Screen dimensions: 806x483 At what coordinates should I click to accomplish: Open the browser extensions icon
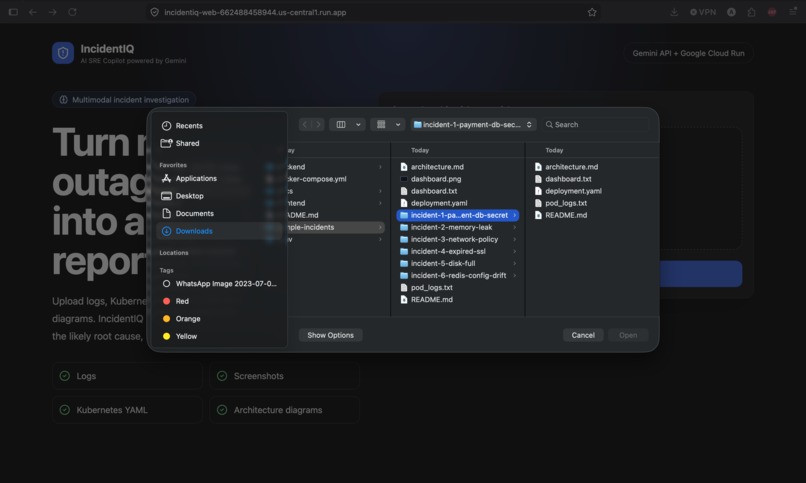[752, 12]
